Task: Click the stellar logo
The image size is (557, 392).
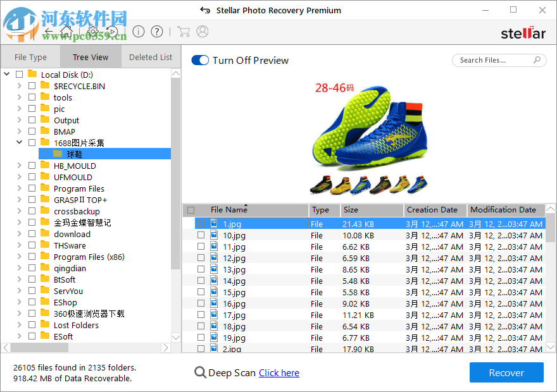Action: pos(523,32)
